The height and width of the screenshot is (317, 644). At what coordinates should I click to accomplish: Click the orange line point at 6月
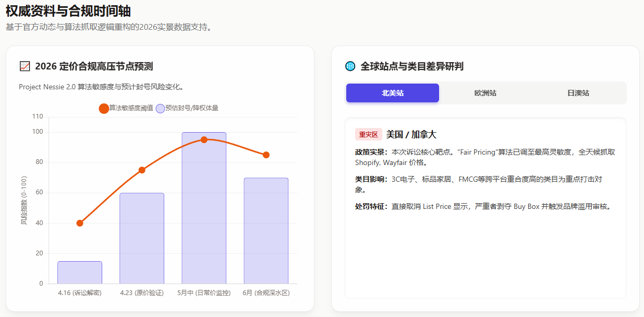[266, 155]
